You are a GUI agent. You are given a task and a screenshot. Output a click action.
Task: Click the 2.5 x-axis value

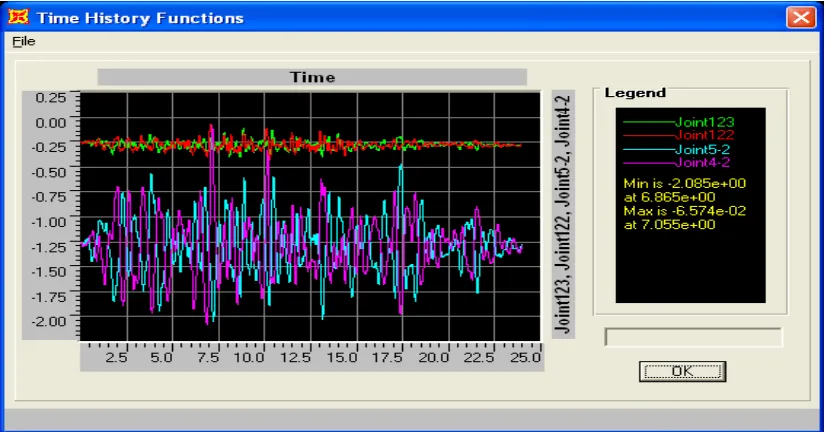point(116,358)
